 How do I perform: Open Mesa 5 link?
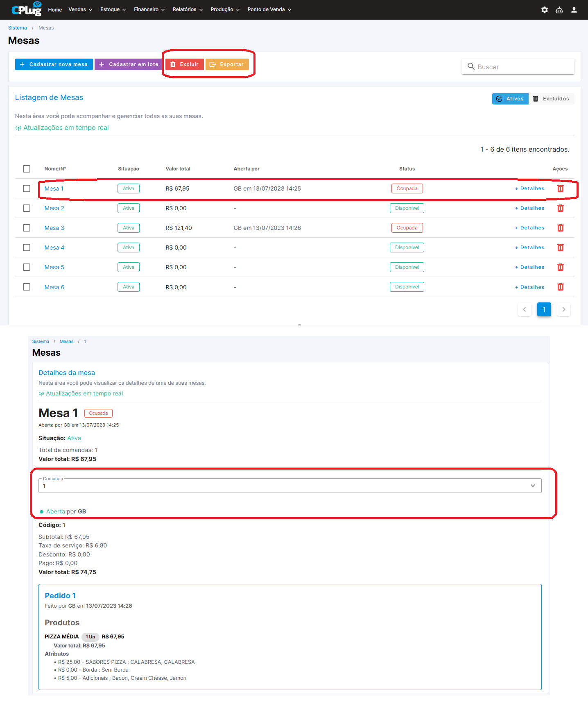click(x=54, y=267)
